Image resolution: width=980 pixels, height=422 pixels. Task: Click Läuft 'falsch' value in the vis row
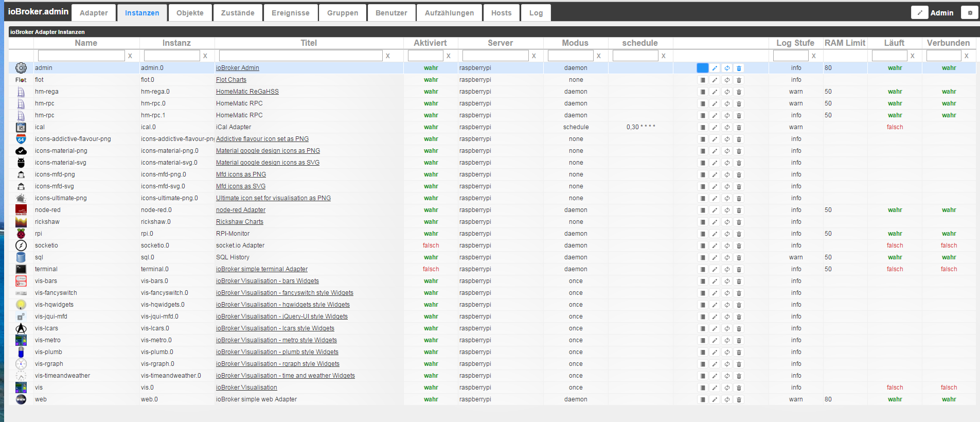pos(895,388)
